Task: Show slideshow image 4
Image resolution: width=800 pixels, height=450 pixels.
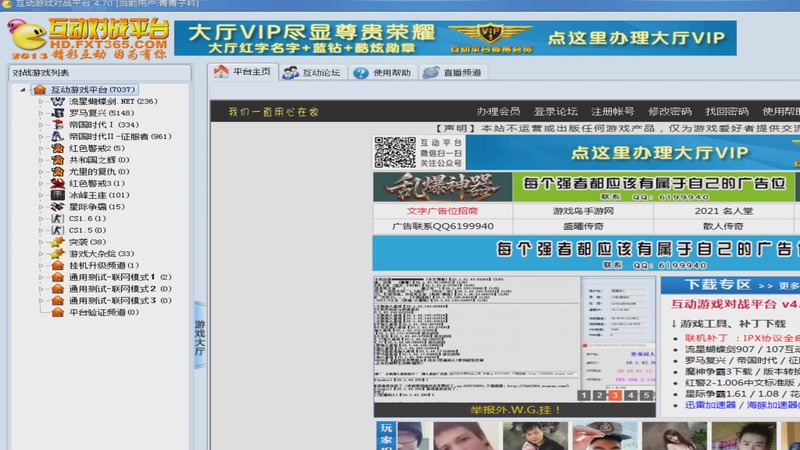Action: tap(631, 395)
